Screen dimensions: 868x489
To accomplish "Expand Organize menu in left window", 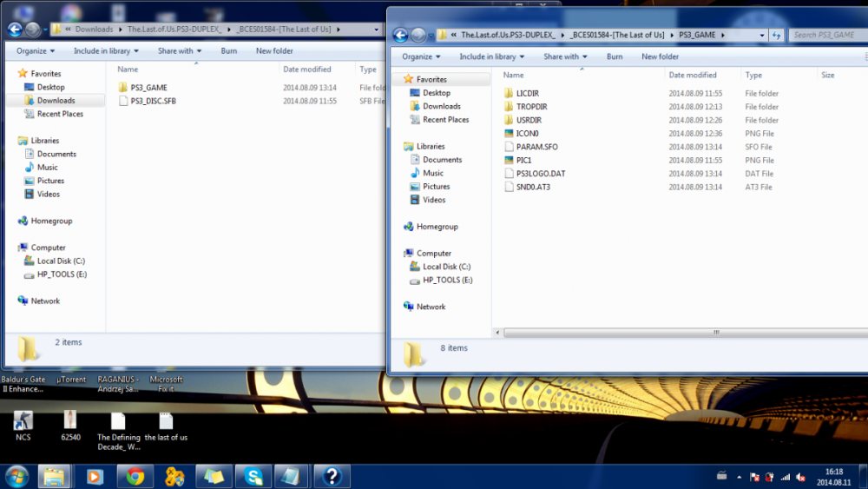I will 36,51.
